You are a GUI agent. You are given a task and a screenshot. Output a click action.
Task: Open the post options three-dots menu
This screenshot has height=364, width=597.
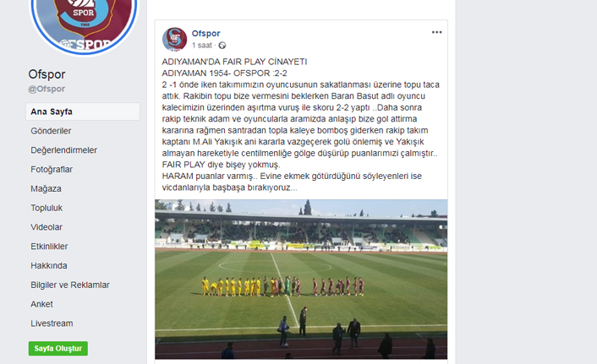(436, 32)
